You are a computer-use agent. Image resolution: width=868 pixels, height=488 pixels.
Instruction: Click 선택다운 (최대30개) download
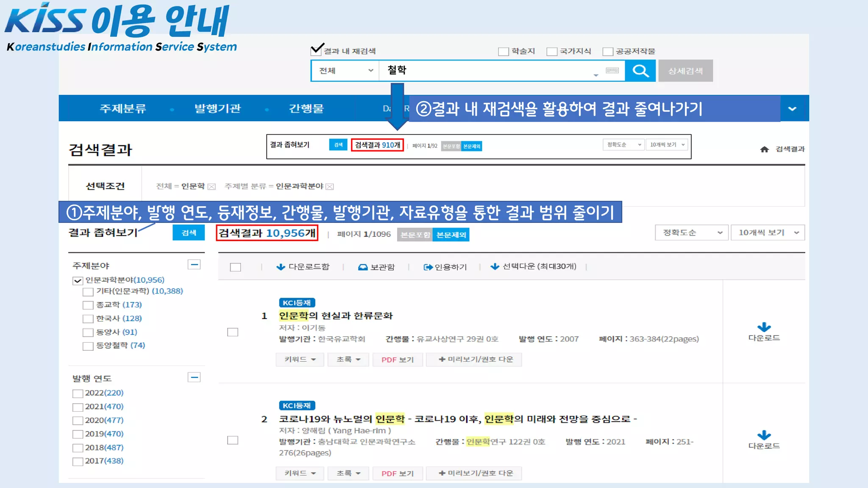click(533, 266)
